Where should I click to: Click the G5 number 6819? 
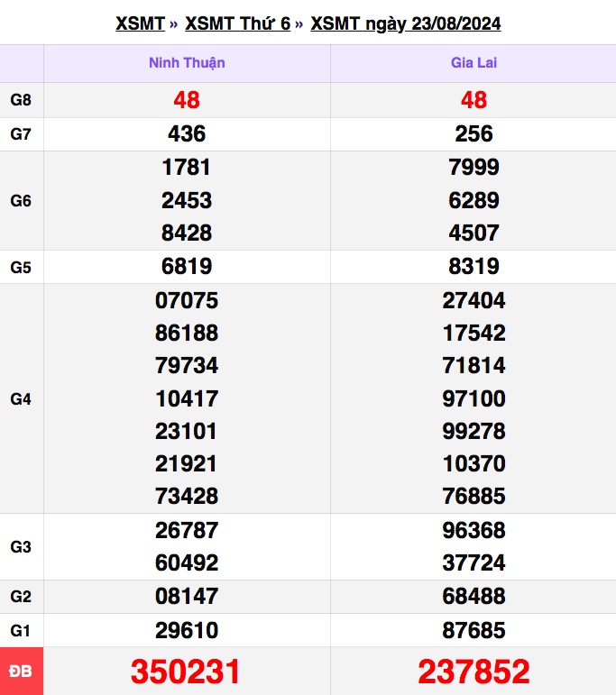coord(187,267)
